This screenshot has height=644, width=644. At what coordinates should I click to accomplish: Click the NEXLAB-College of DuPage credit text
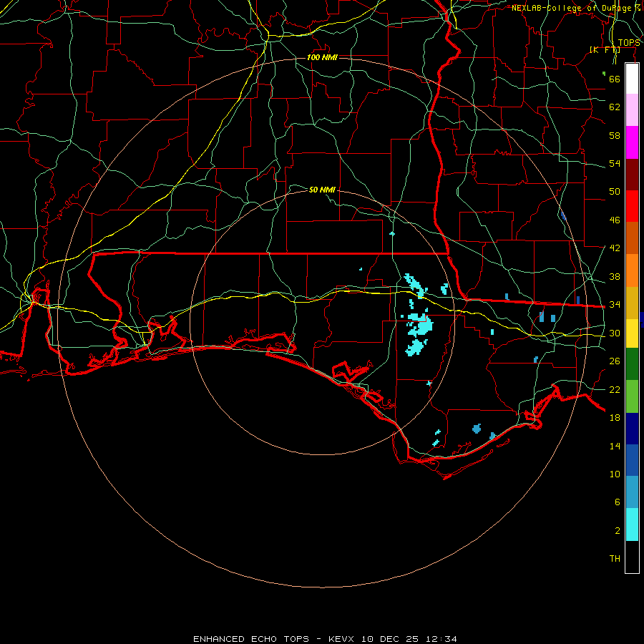coord(572,8)
